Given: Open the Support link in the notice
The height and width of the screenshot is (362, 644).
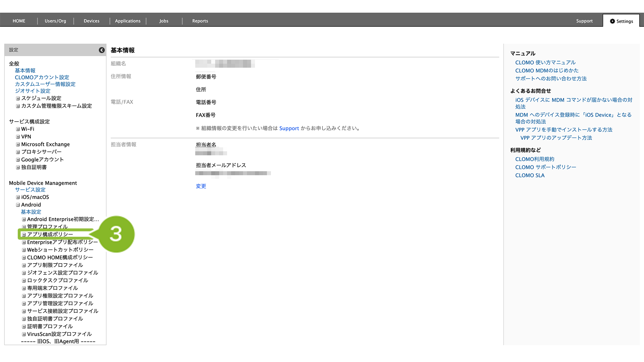Looking at the screenshot, I should click(x=289, y=129).
